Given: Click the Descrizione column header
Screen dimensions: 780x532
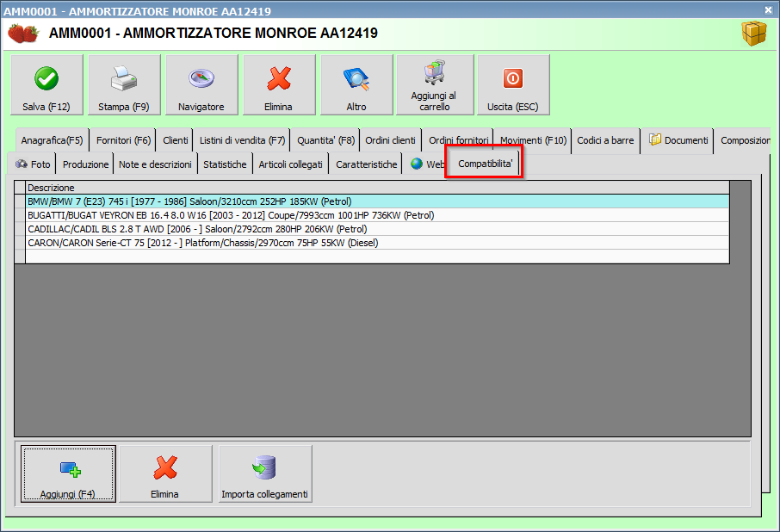Looking at the screenshot, I should (378, 188).
